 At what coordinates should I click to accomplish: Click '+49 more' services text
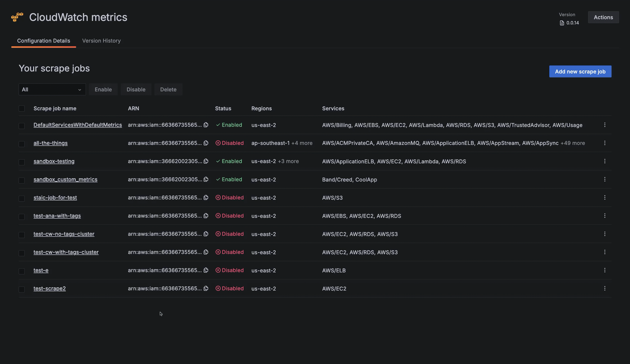coord(573,143)
